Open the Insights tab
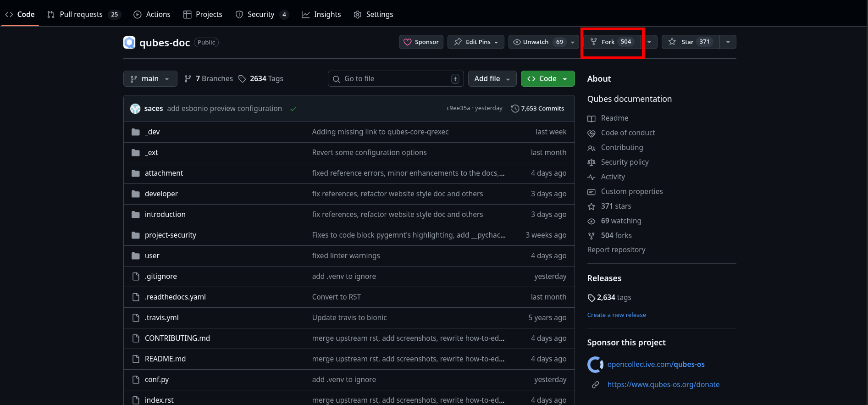This screenshot has height=405, width=868. click(321, 14)
